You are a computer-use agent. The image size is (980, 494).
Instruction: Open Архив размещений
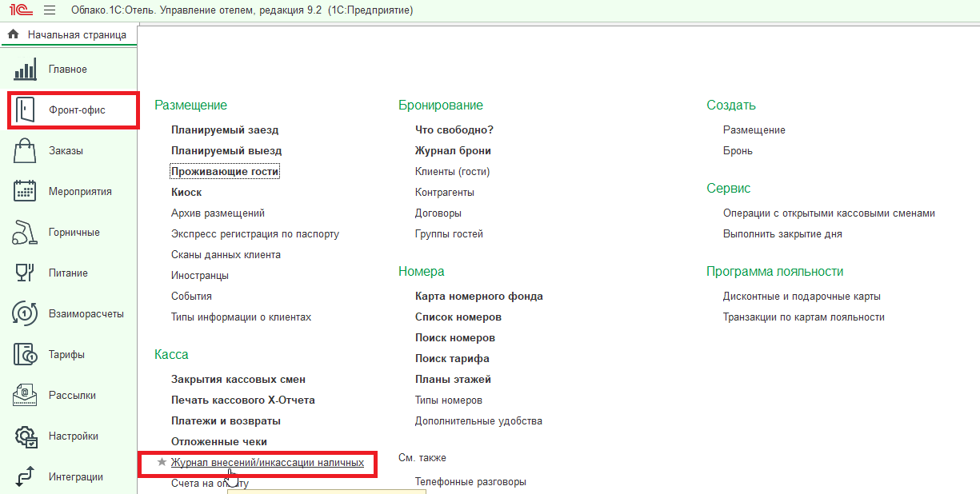coord(218,213)
